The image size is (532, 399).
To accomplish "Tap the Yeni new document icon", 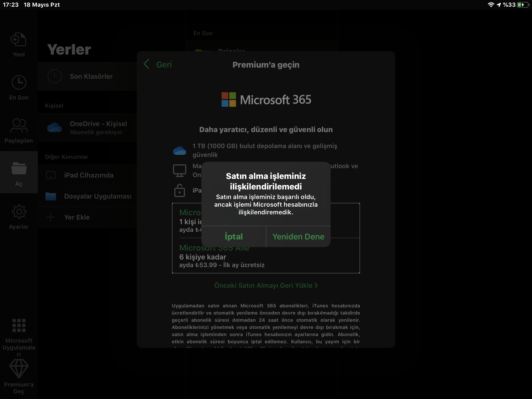I will tap(18, 40).
